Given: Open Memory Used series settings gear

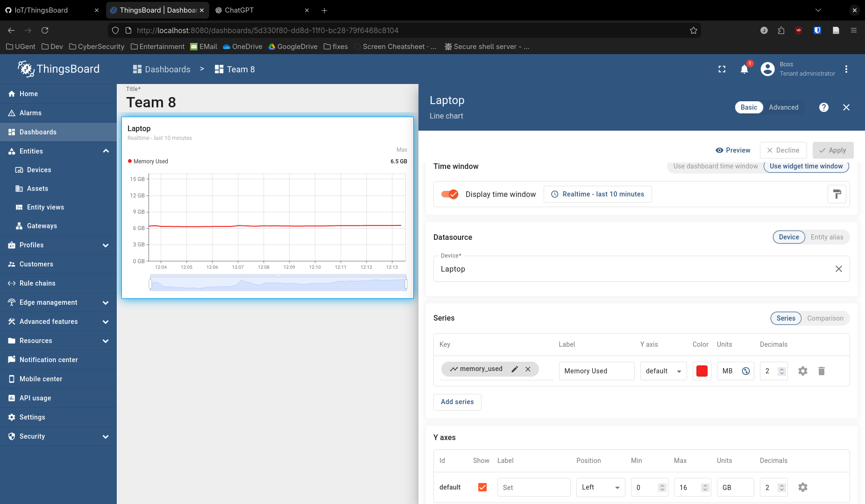Looking at the screenshot, I should [x=802, y=371].
